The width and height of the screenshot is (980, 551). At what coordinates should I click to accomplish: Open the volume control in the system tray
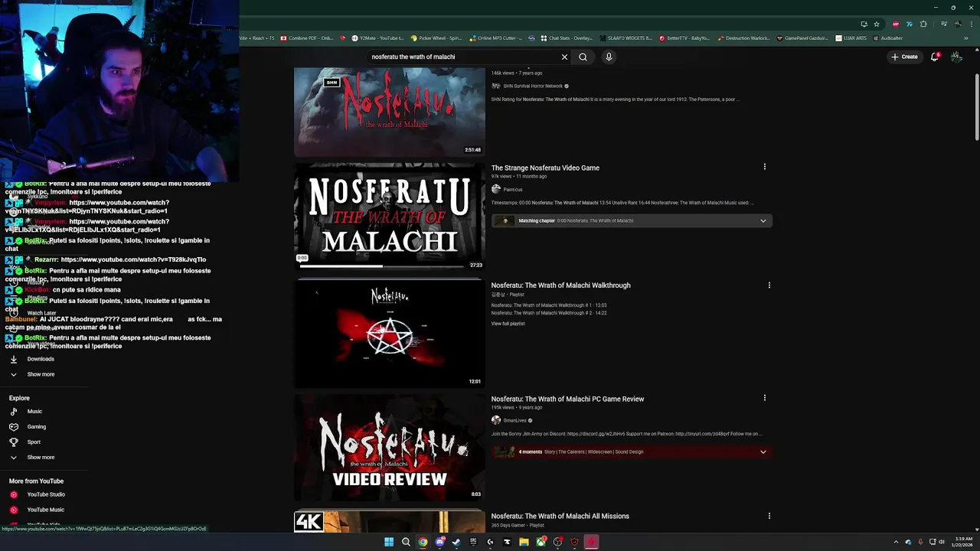click(941, 542)
